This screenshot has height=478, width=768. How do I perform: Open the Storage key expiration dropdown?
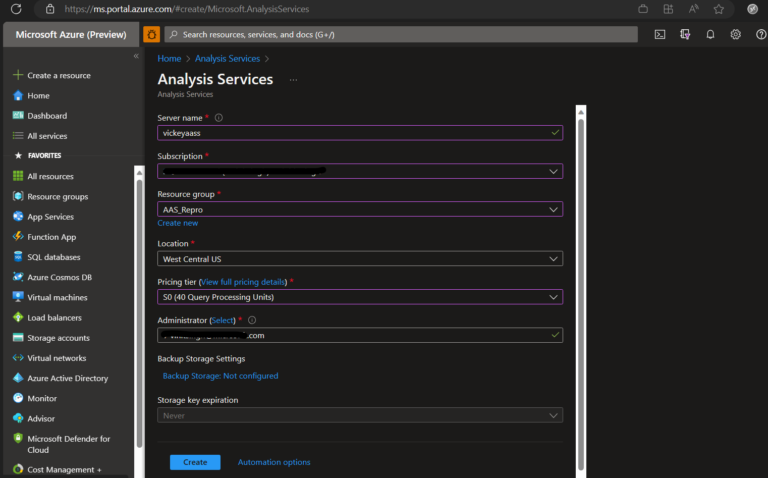[x=360, y=415]
